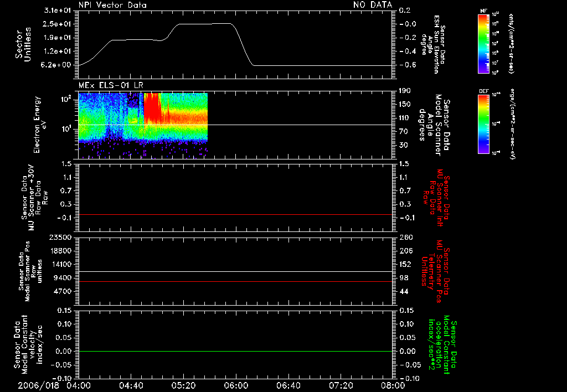Click the 07:20 time axis label

pos(341,385)
